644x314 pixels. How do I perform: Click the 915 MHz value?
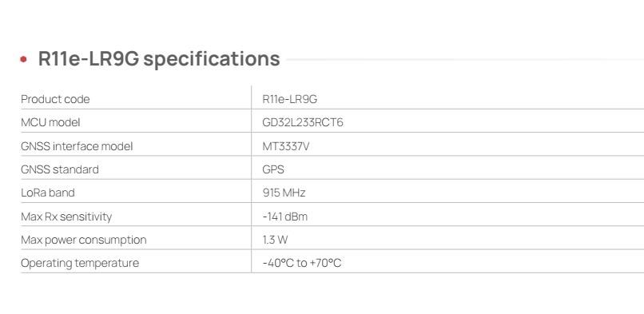coord(284,193)
